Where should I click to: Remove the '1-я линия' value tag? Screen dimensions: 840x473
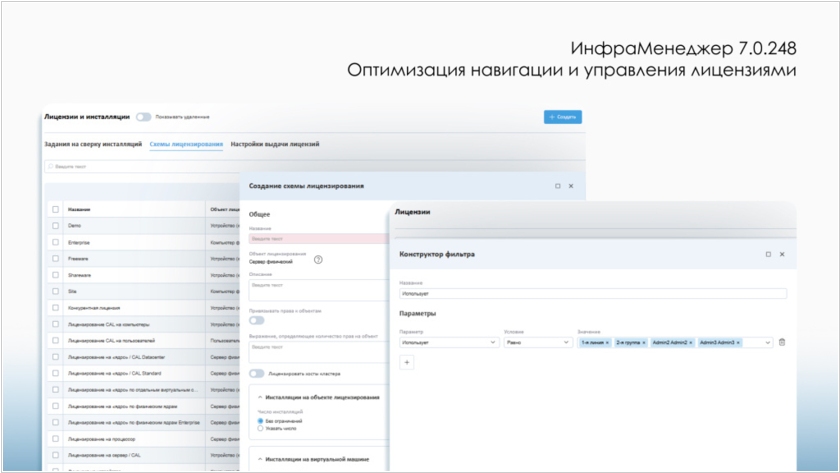[607, 342]
